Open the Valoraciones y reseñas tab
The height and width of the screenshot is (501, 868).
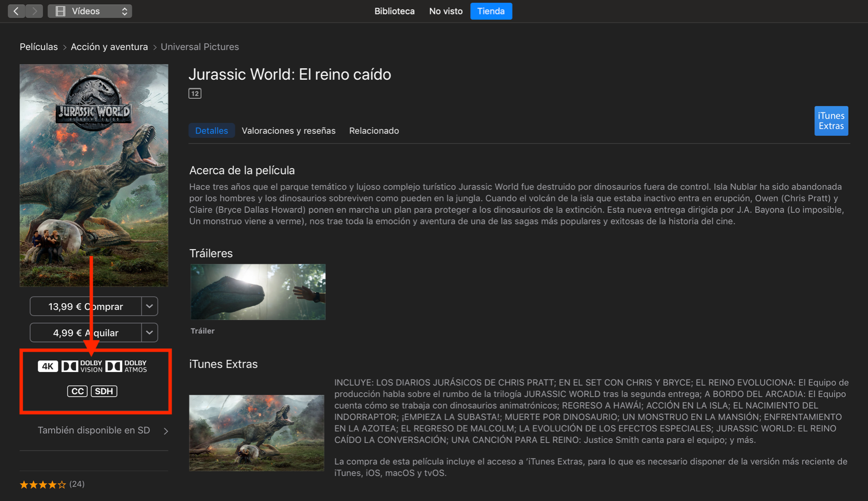[x=289, y=131]
